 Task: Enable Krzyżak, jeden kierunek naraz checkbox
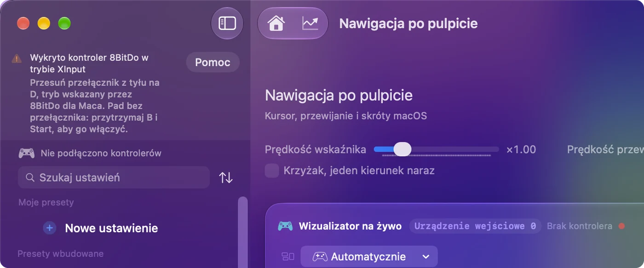pos(272,171)
